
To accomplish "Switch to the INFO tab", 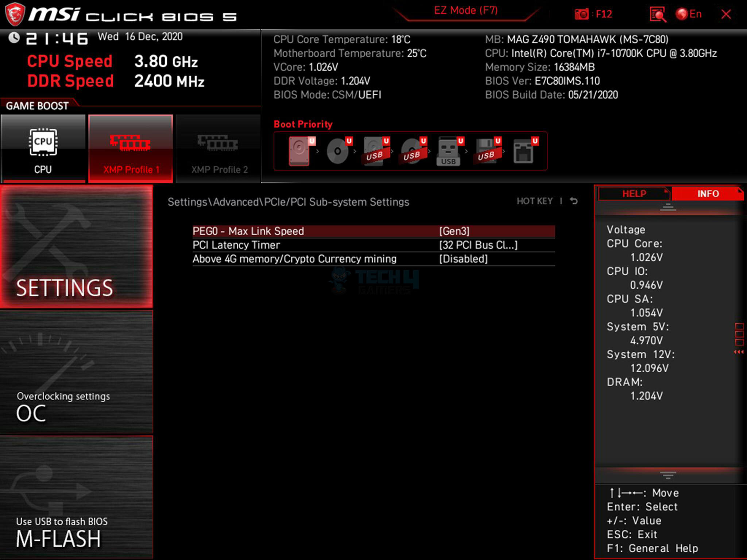I will 708,194.
